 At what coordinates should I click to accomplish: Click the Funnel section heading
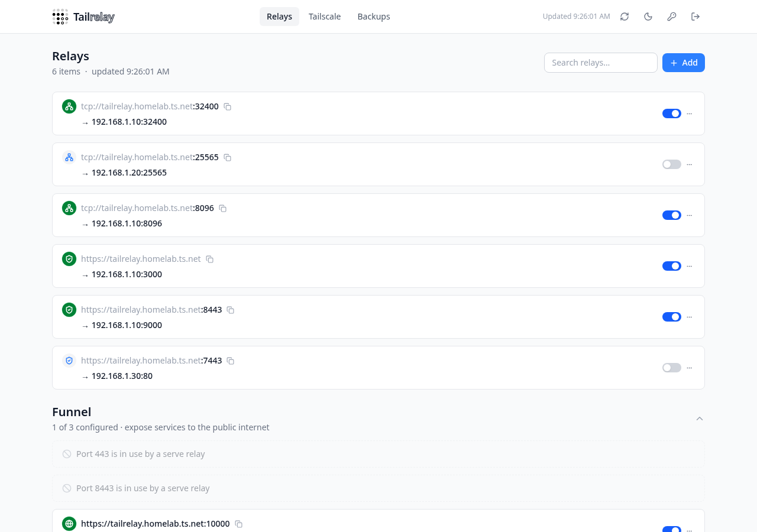[x=72, y=412]
